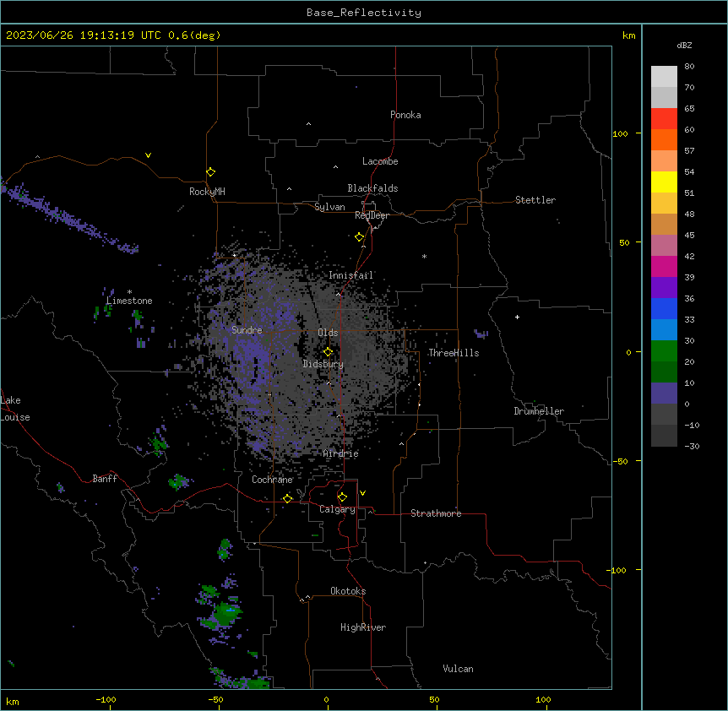Click the km unit label at top right
This screenshot has height=711, width=728.
coord(629,35)
